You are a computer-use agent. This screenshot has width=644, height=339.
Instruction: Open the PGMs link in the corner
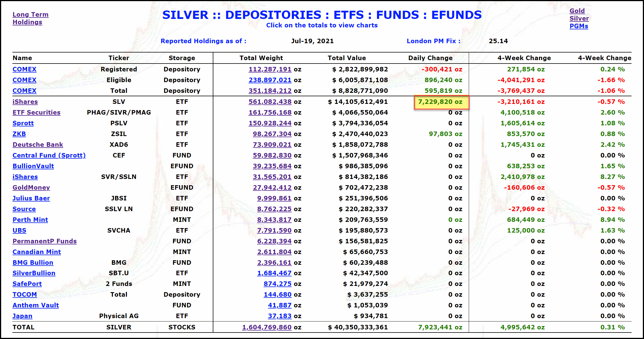(579, 26)
